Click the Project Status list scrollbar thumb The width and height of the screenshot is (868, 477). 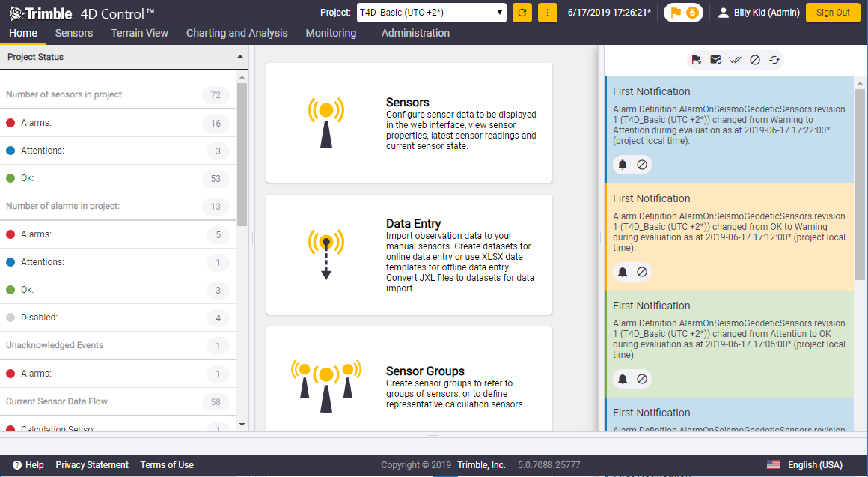pos(242,154)
